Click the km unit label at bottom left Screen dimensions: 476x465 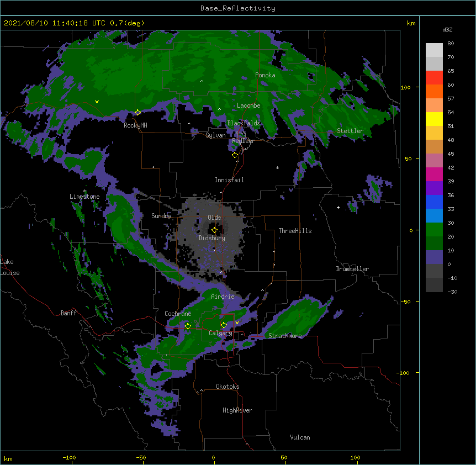click(8, 458)
